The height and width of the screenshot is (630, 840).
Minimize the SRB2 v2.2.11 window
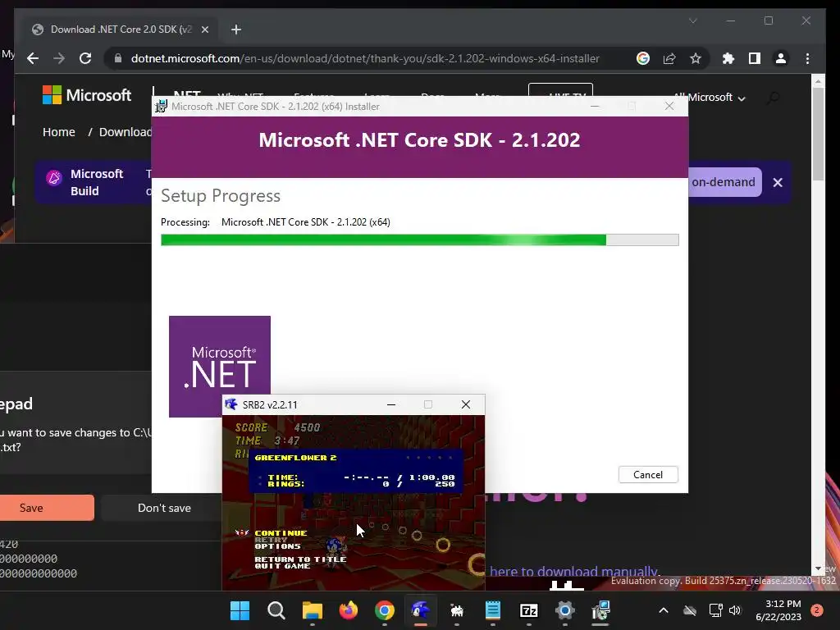pos(391,404)
